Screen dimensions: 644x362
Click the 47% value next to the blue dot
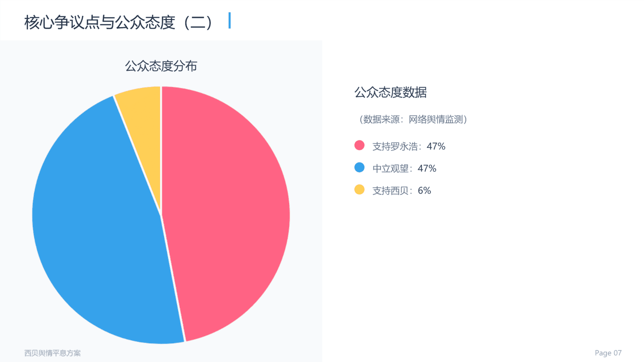[427, 168]
